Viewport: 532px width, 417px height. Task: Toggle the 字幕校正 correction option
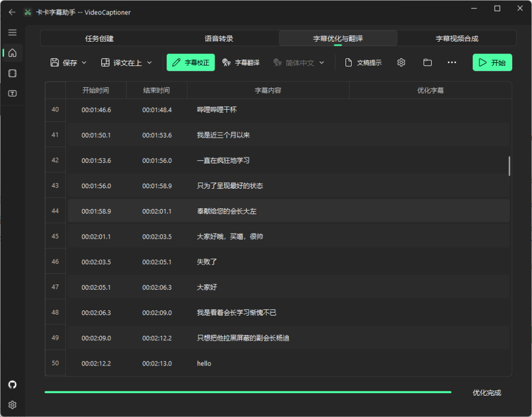click(191, 62)
